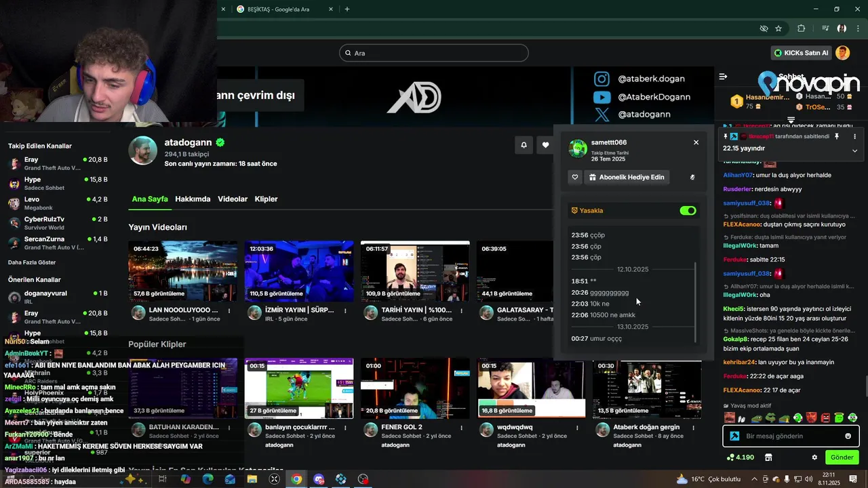Click the Gönder send button

(842, 457)
